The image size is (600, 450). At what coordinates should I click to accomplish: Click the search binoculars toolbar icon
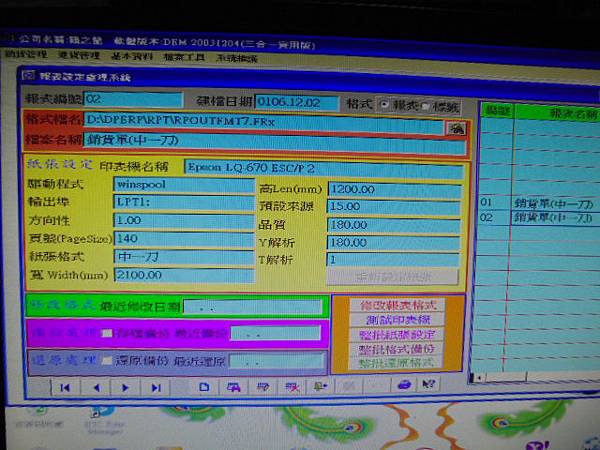click(x=233, y=387)
